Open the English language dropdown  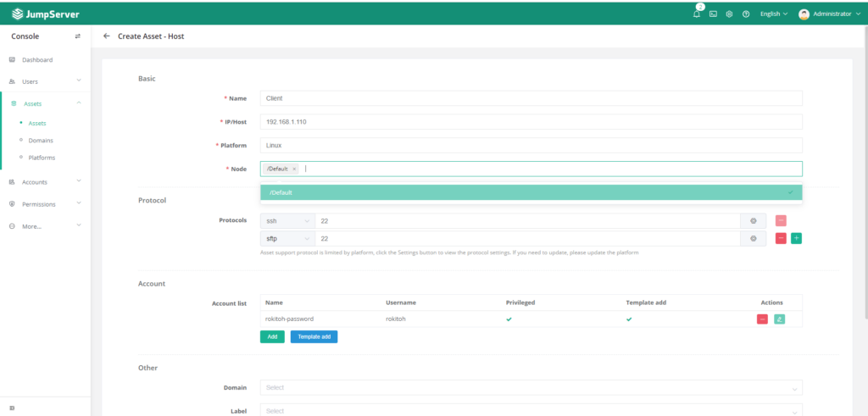774,14
